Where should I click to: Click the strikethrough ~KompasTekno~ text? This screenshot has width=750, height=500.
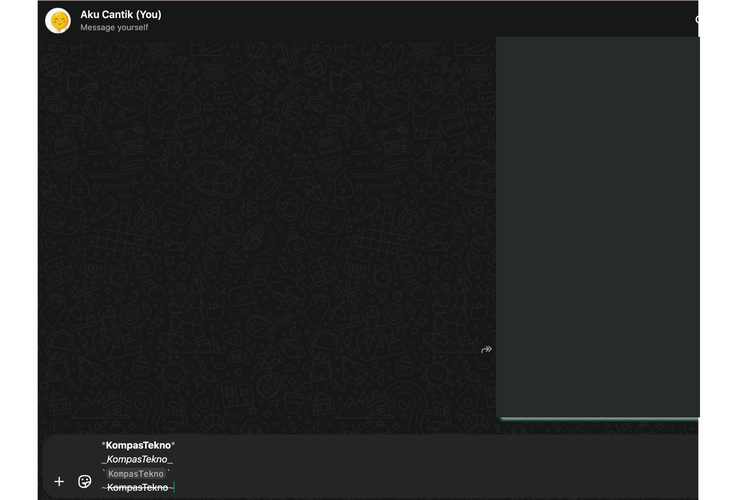click(137, 487)
